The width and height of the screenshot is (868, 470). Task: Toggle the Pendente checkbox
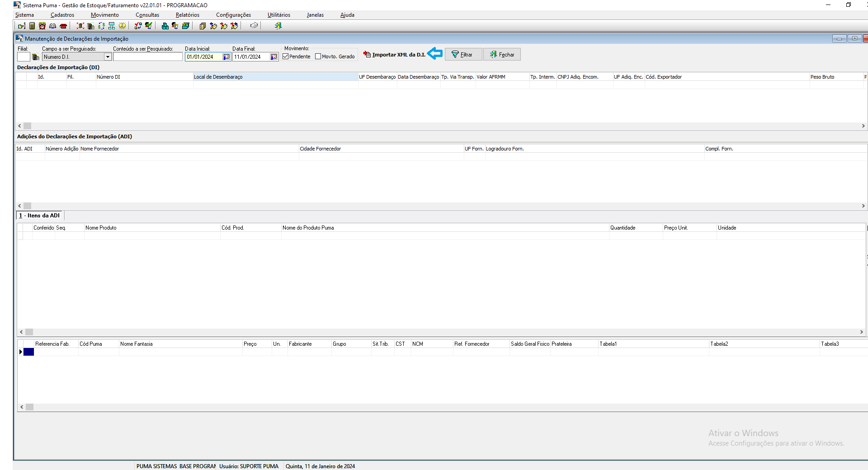tap(286, 56)
